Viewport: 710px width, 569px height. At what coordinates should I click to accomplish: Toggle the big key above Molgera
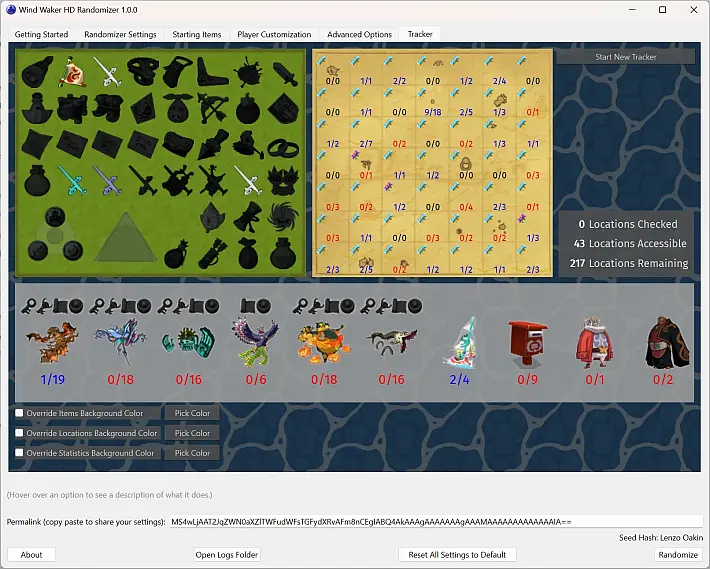point(383,306)
